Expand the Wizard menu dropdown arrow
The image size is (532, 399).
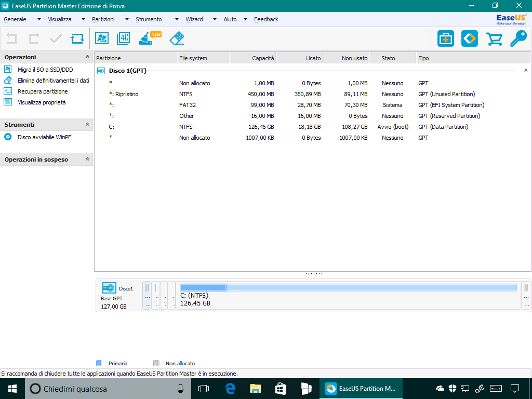215,19
